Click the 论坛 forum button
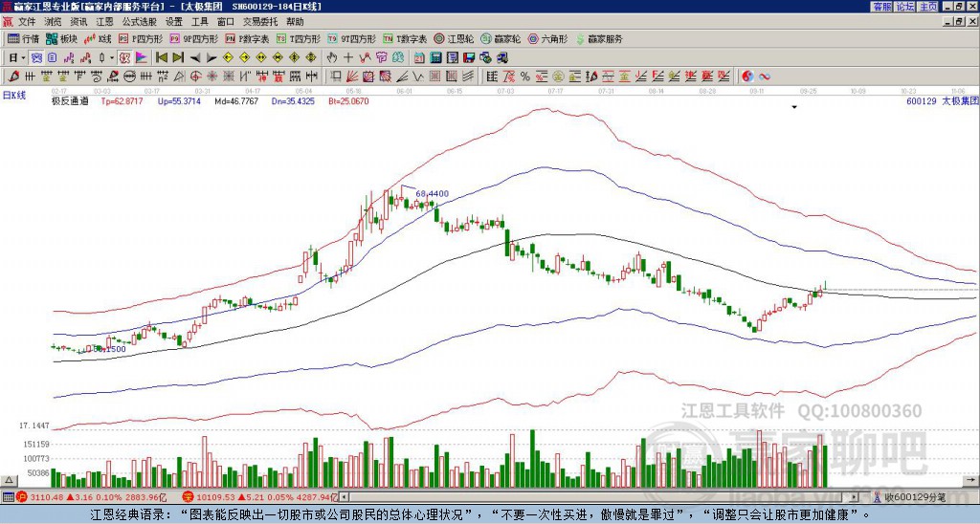Image resolution: width=980 pixels, height=524 pixels. [x=904, y=7]
